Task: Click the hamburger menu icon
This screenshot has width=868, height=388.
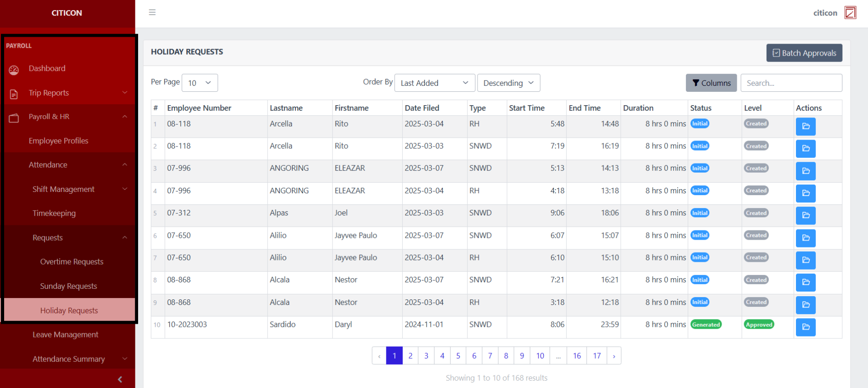Action: (x=152, y=12)
